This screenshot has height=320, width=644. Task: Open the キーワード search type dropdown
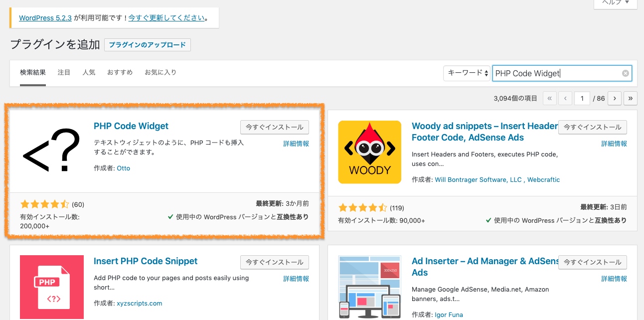(467, 73)
